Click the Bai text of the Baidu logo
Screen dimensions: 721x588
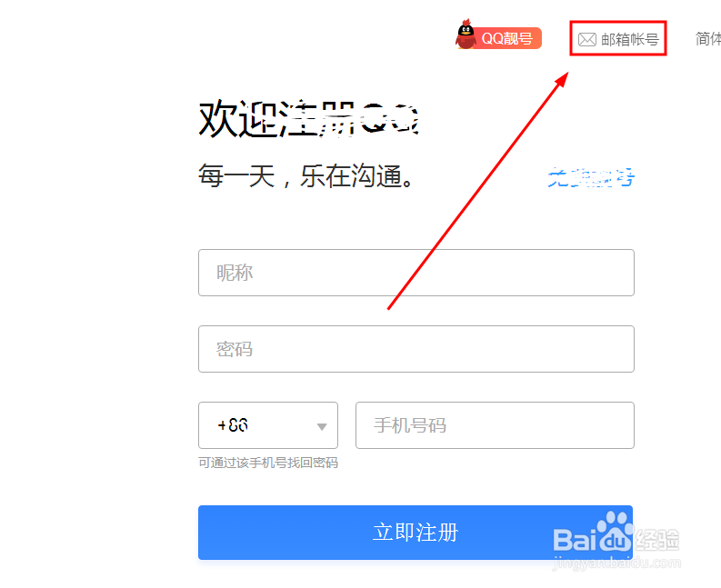coord(575,539)
